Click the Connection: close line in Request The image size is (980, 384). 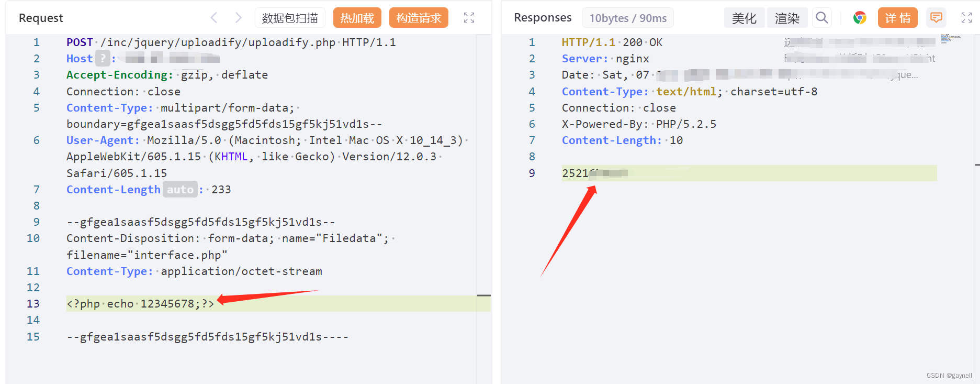click(x=123, y=91)
